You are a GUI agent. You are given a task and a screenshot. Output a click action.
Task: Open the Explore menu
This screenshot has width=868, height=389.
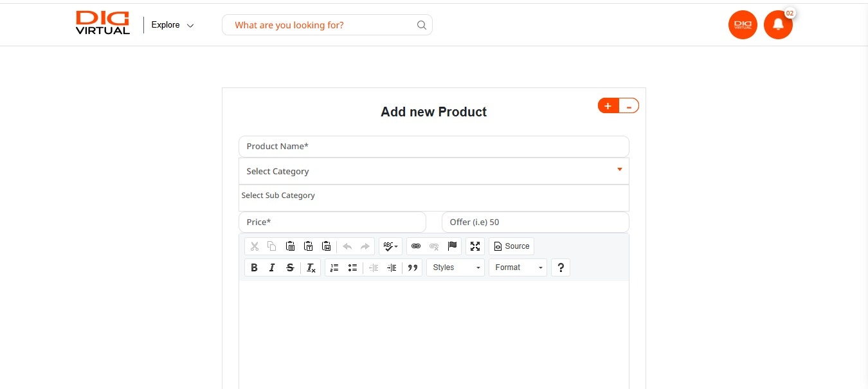pyautogui.click(x=172, y=25)
